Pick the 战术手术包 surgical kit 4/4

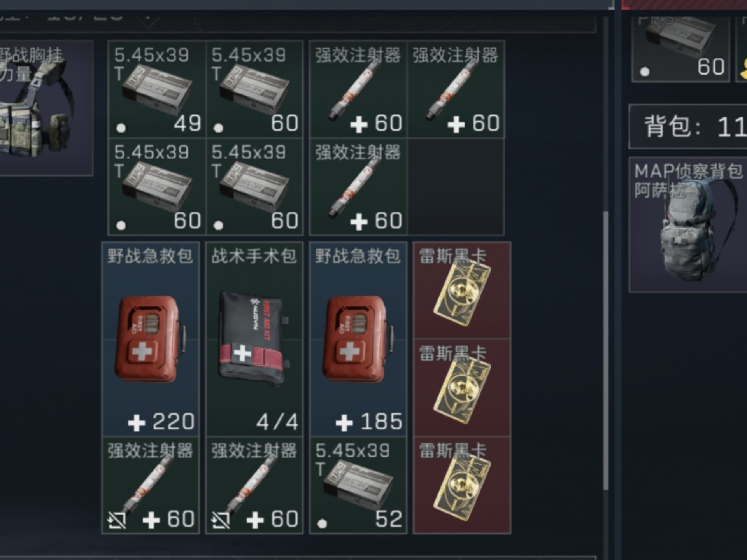point(254,339)
